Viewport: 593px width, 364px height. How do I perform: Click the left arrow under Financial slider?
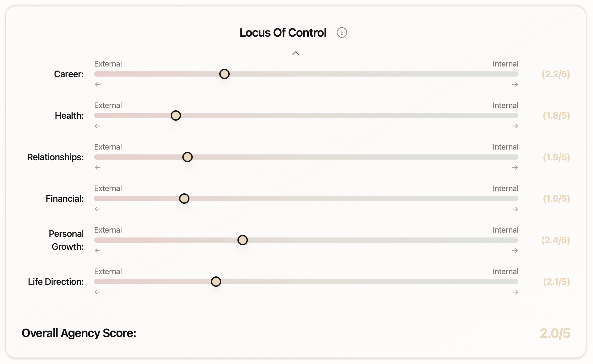coord(98,209)
